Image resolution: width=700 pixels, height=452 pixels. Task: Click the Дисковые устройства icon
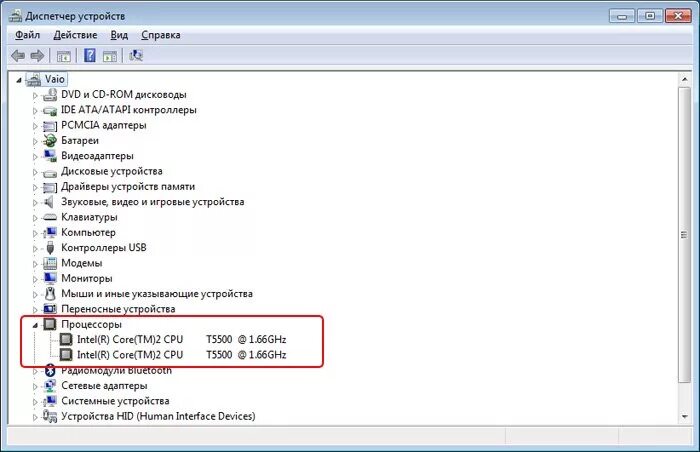point(50,172)
